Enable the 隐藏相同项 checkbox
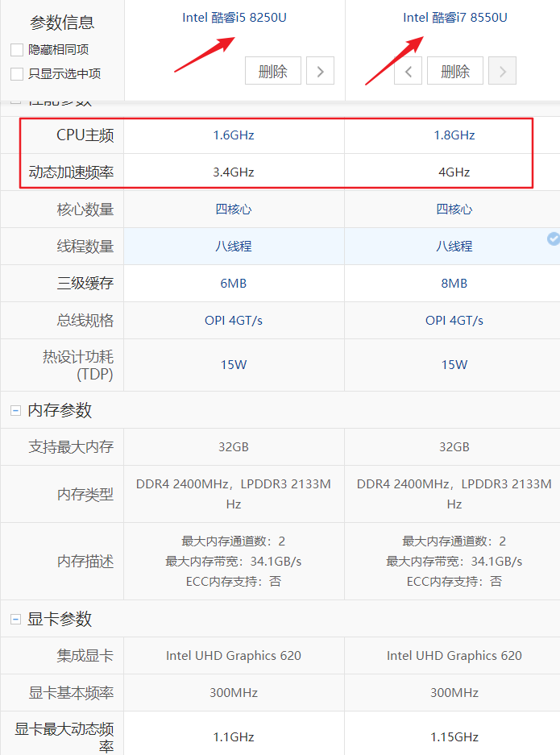Viewport: 560px width, 755px height. point(17,50)
